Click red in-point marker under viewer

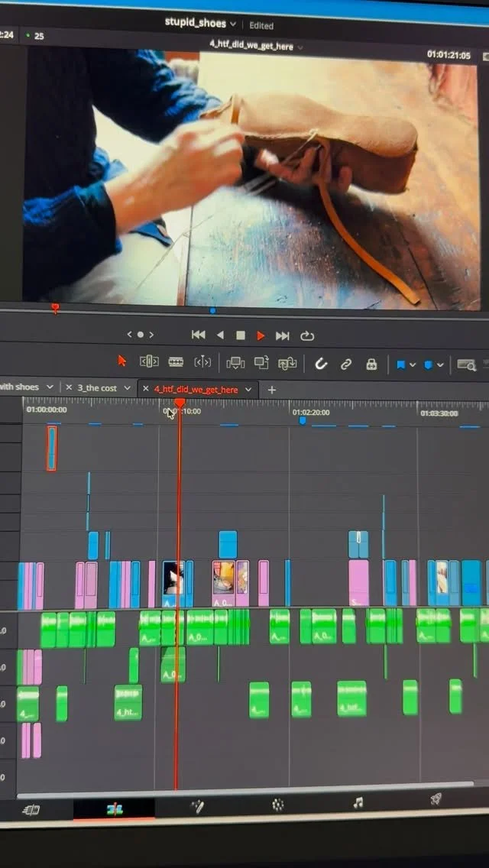click(x=54, y=308)
